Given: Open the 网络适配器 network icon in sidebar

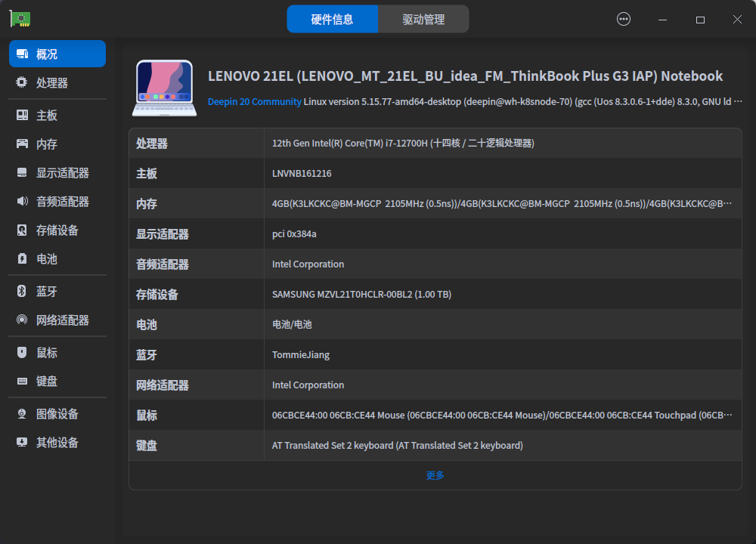Looking at the screenshot, I should (x=22, y=320).
